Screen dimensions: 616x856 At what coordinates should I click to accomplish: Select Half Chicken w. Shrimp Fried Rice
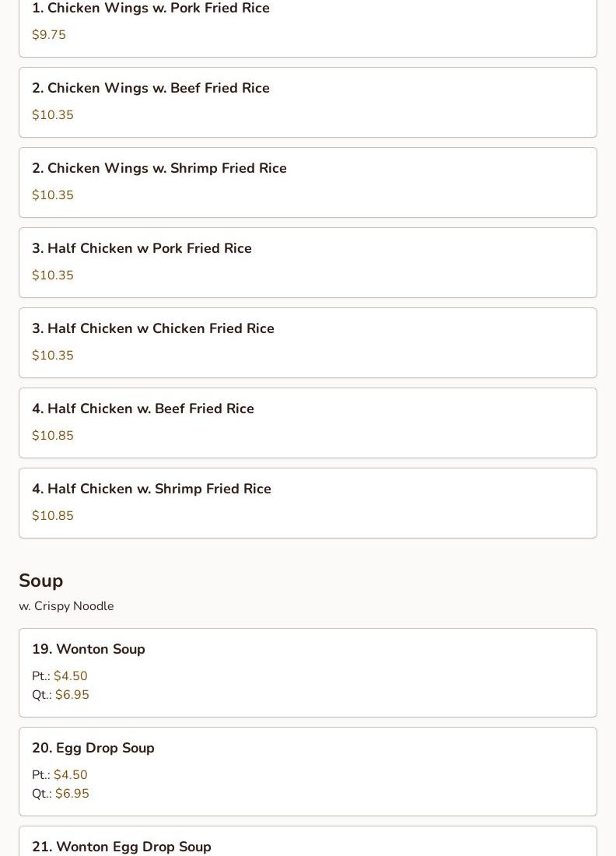click(x=308, y=503)
